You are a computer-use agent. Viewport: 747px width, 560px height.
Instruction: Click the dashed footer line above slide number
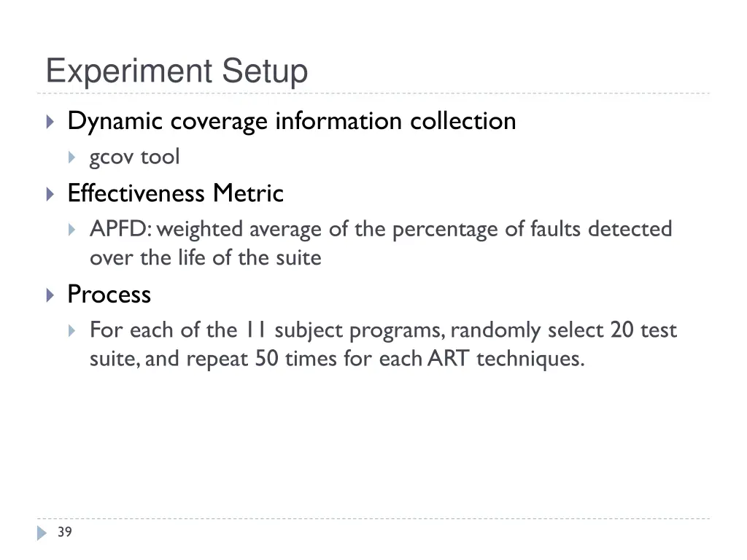[373, 518]
